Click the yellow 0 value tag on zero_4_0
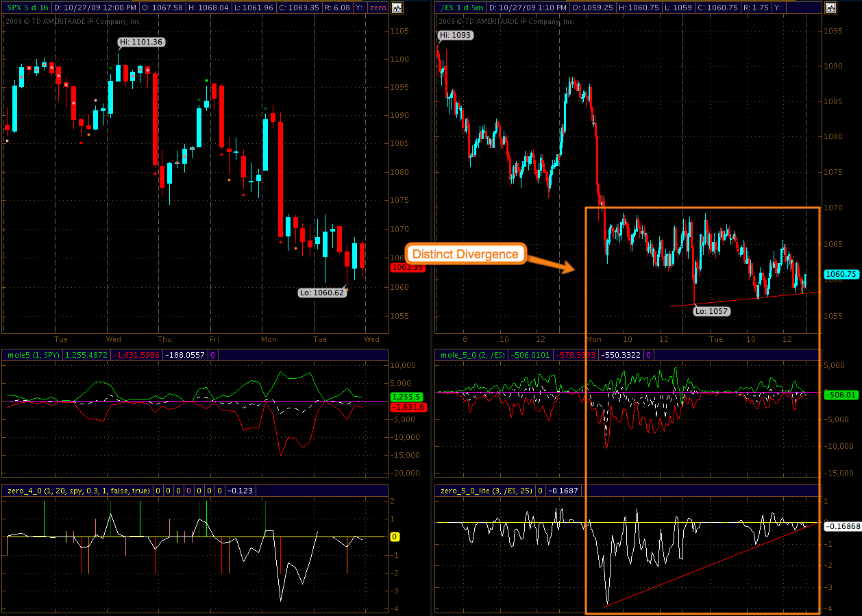The height and width of the screenshot is (616, 862). 395,537
